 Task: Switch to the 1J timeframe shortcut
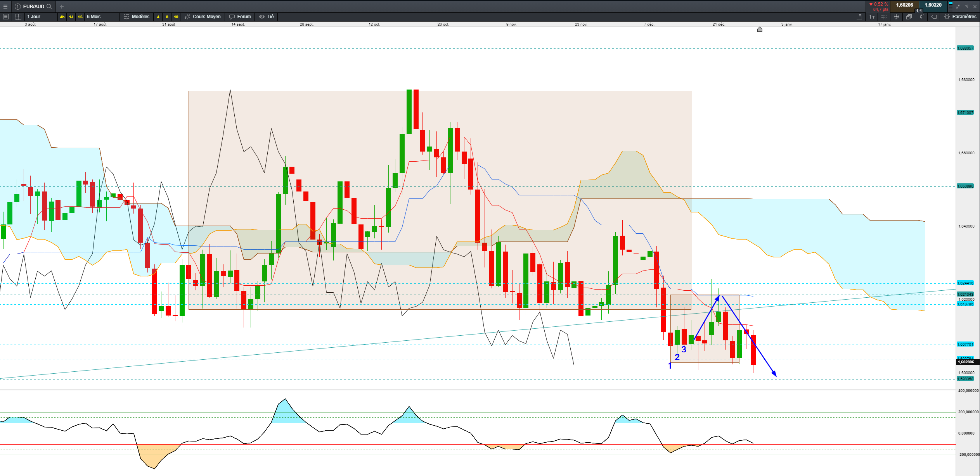tap(71, 17)
